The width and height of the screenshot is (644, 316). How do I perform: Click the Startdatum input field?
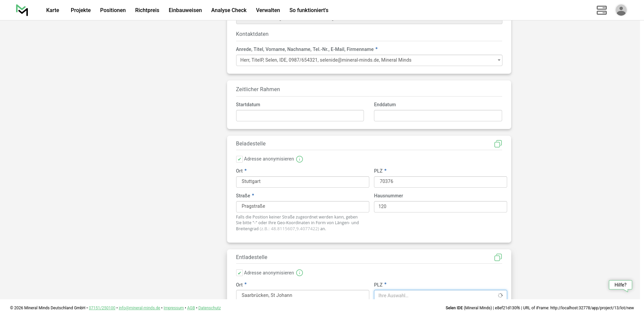pyautogui.click(x=300, y=116)
